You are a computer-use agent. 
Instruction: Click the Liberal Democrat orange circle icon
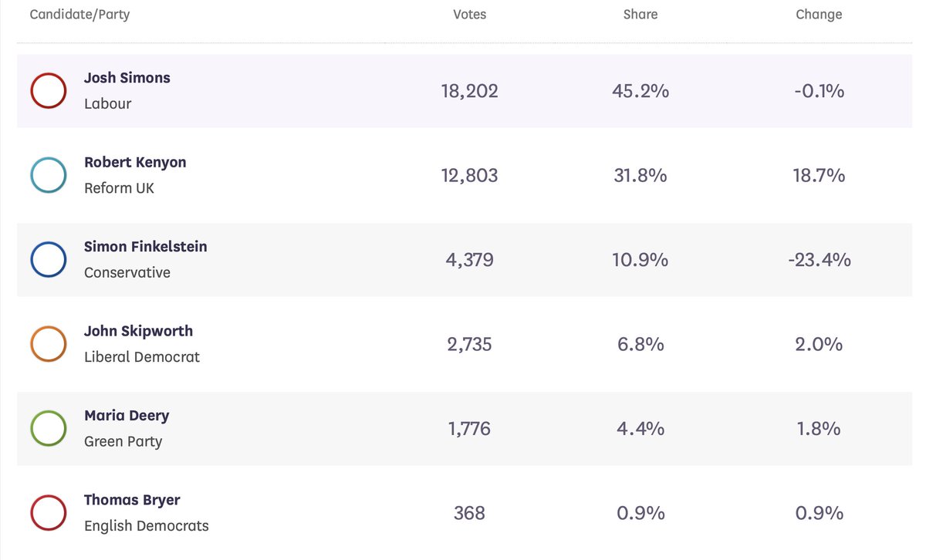pos(48,344)
